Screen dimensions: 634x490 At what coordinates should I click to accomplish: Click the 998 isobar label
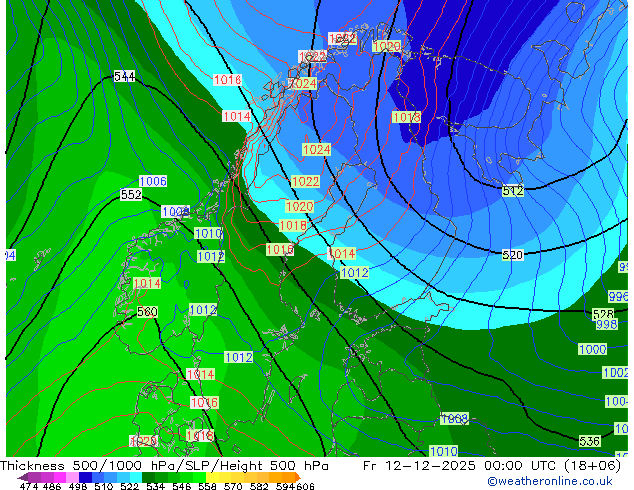pos(607,324)
